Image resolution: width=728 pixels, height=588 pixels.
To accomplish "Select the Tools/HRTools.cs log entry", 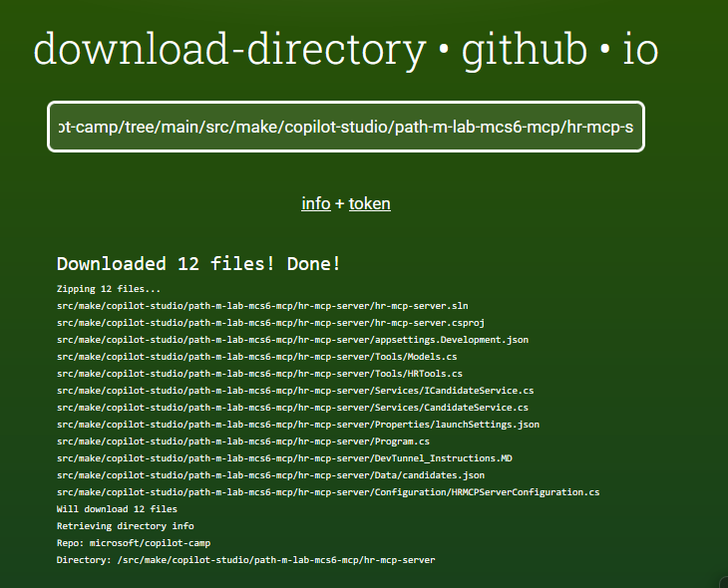I will pyautogui.click(x=259, y=373).
